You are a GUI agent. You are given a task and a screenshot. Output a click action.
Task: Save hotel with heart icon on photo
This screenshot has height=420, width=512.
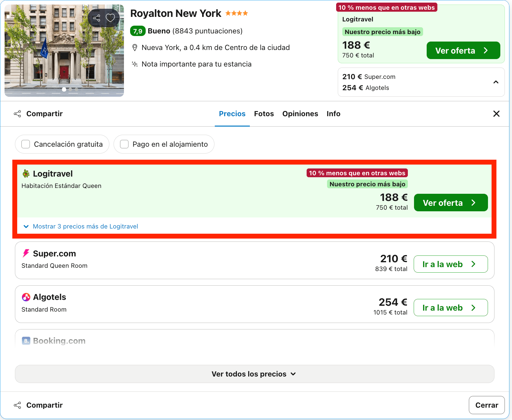coord(110,18)
